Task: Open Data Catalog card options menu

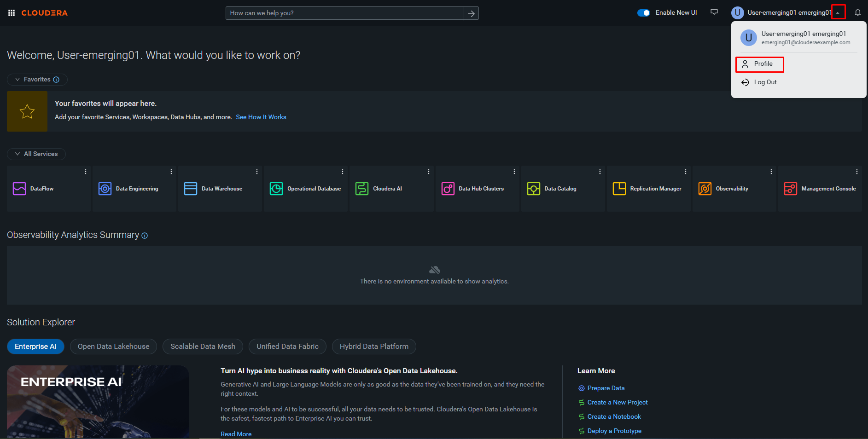Action: (x=600, y=172)
